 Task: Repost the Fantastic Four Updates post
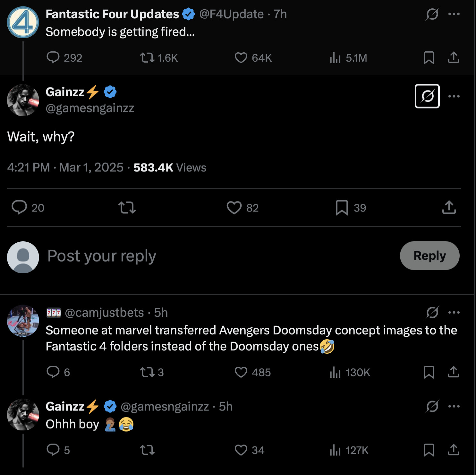[x=147, y=58]
